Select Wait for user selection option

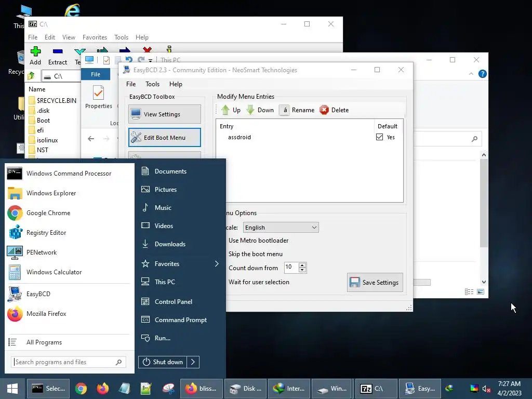point(259,282)
